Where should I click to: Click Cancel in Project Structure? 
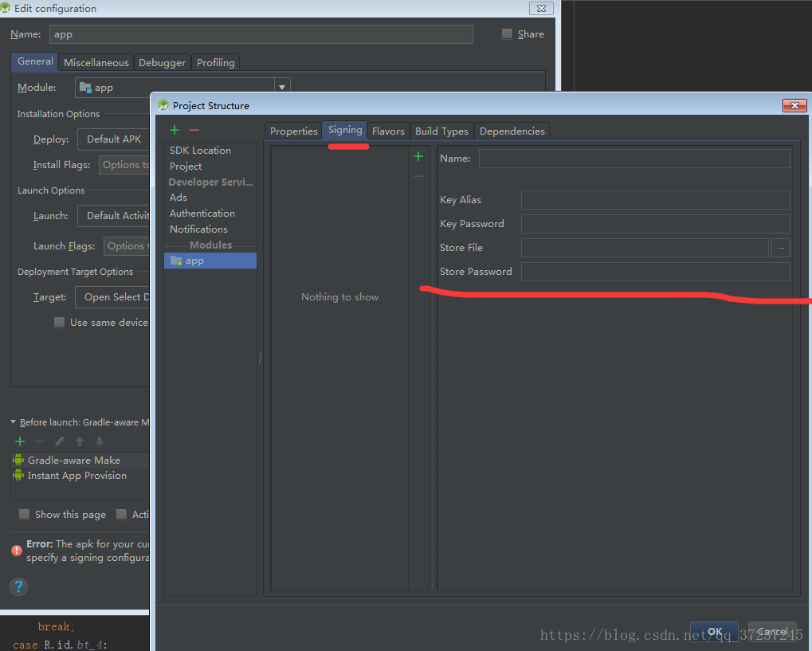coord(772,632)
